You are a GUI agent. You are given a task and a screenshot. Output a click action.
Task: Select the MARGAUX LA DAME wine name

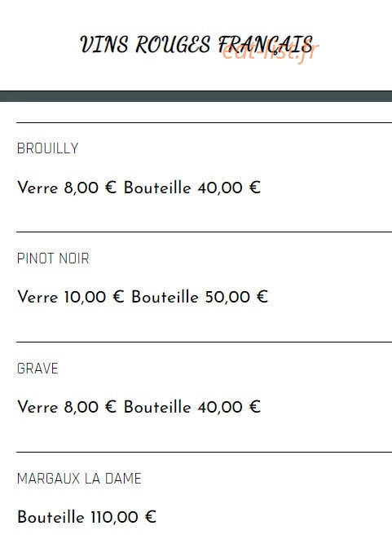point(79,479)
